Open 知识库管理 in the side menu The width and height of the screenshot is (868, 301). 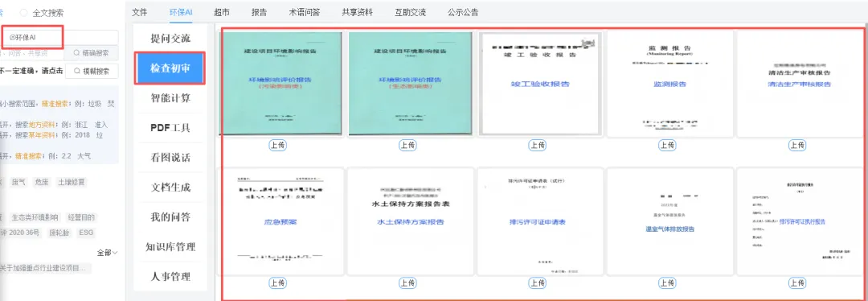pos(170,247)
